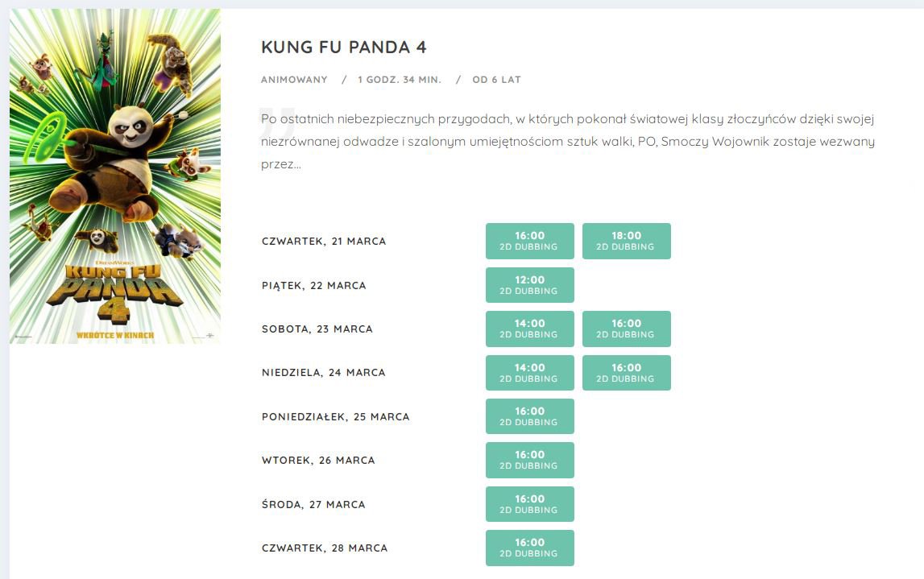
Task: Pick 16:00 showing on Sobota, 23 Marca
Action: (627, 329)
